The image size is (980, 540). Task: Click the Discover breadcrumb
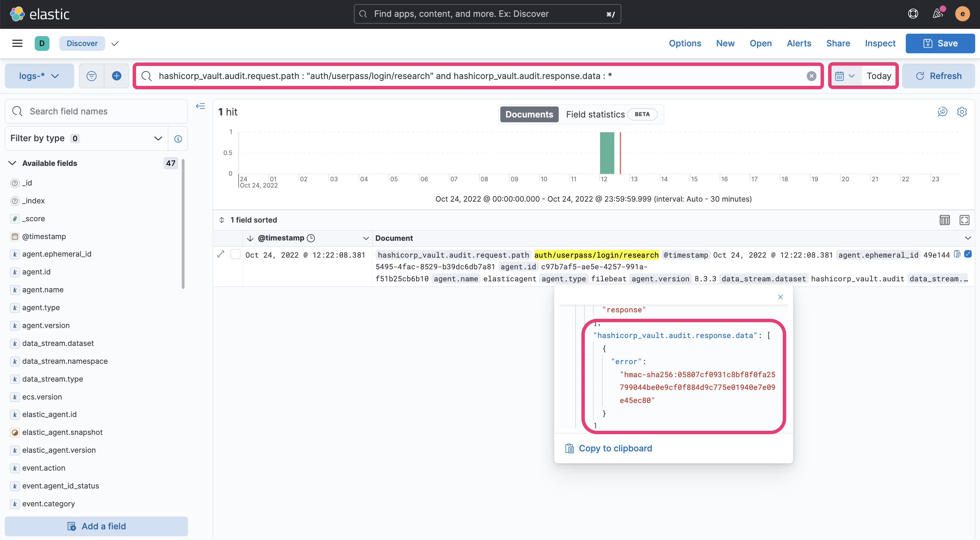pyautogui.click(x=82, y=43)
